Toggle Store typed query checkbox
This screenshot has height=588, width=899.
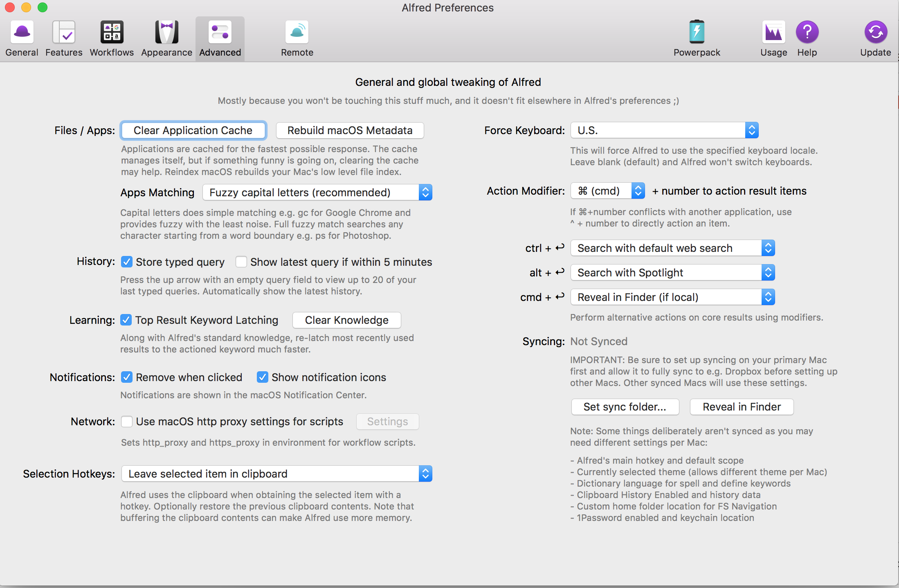pyautogui.click(x=127, y=262)
